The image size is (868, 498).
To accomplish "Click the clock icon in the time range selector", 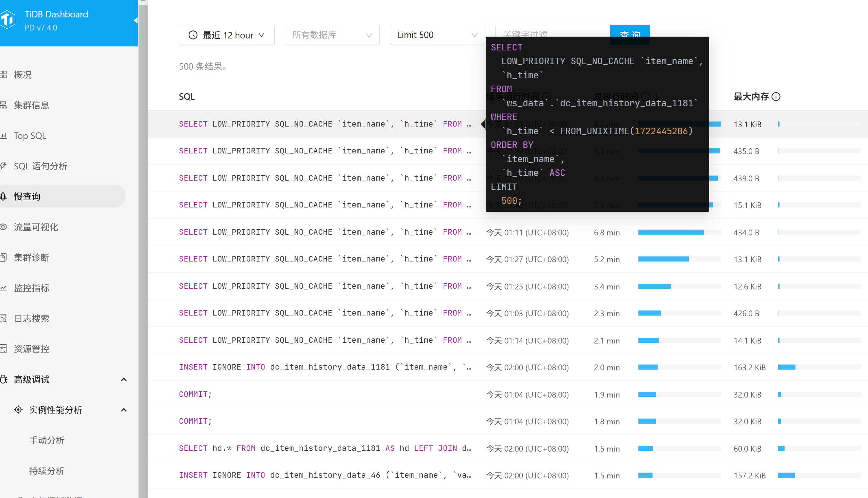I will click(x=193, y=35).
